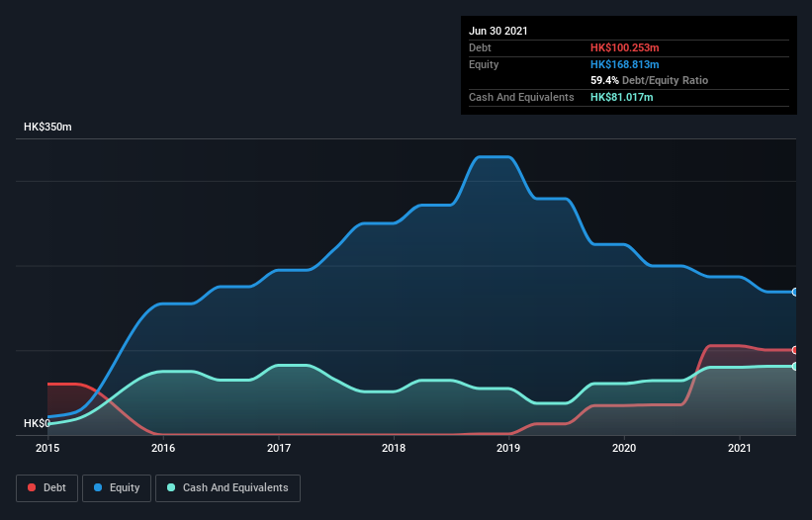Click the HK$350m y-axis label

pos(47,127)
